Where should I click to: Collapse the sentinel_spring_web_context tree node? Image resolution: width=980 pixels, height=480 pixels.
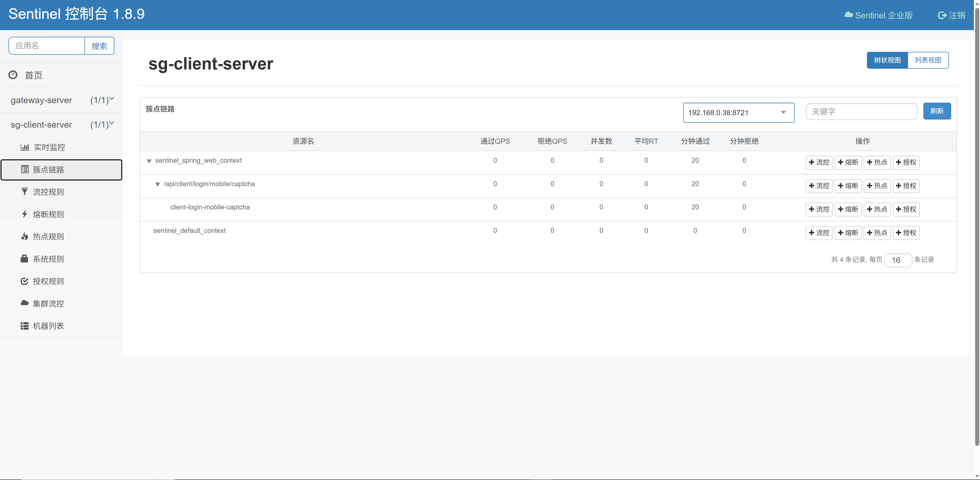point(149,161)
